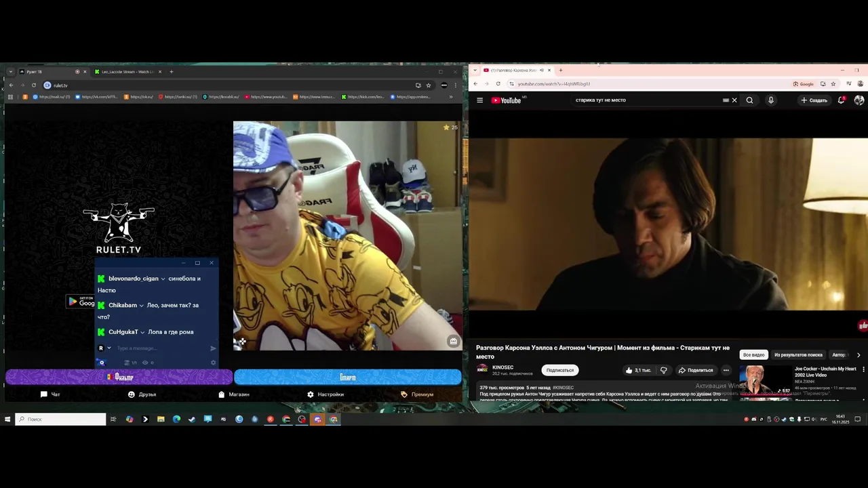Open tab search dropdown in YouTube window
Screen dimensions: 868x488
coord(475,70)
